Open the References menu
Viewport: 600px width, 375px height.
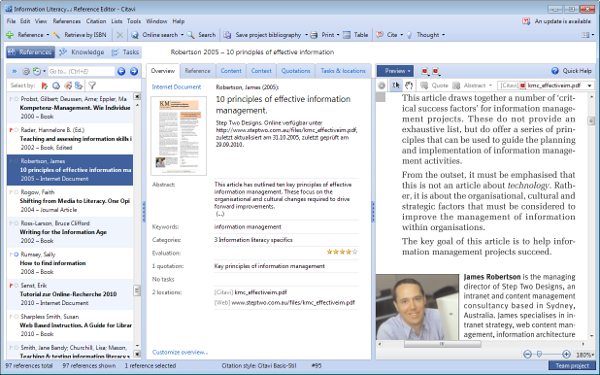(67, 21)
